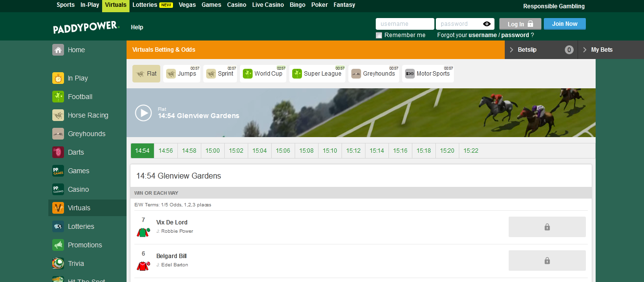Select the 15:14 race time
Viewport: 644px width, 282px height.
click(377, 151)
